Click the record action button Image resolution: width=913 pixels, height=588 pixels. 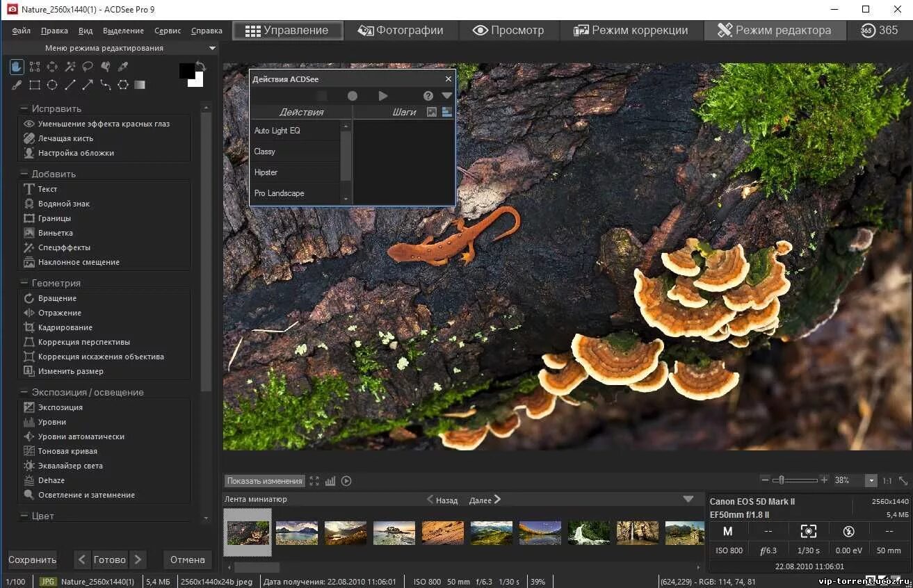[353, 96]
